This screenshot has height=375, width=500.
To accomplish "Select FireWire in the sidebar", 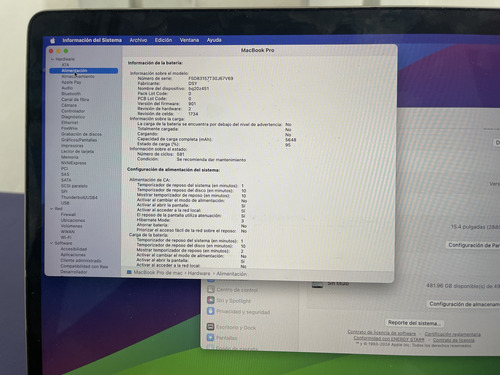I will point(69,128).
